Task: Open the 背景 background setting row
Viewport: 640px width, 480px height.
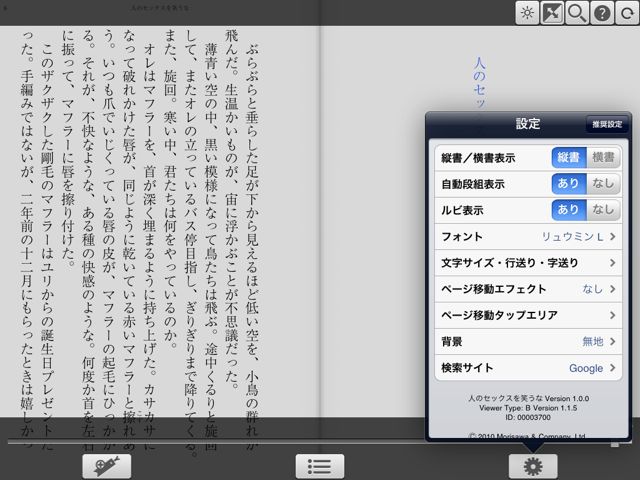Action: coord(528,342)
